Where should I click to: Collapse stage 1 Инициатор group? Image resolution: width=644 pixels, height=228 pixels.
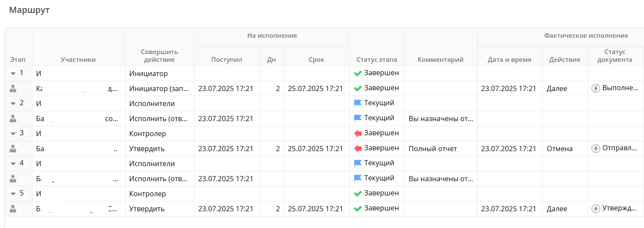(x=13, y=73)
